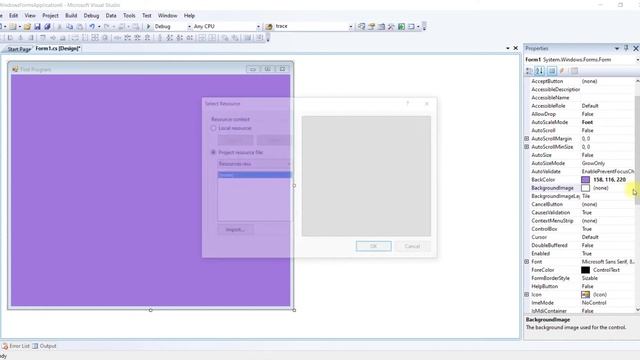Open the Project menu

(50, 16)
